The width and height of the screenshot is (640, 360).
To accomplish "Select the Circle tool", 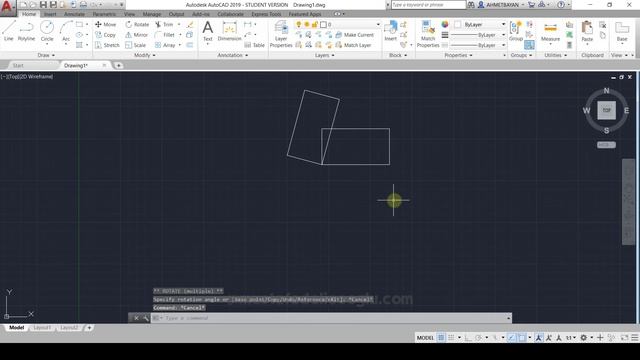I will (x=47, y=31).
